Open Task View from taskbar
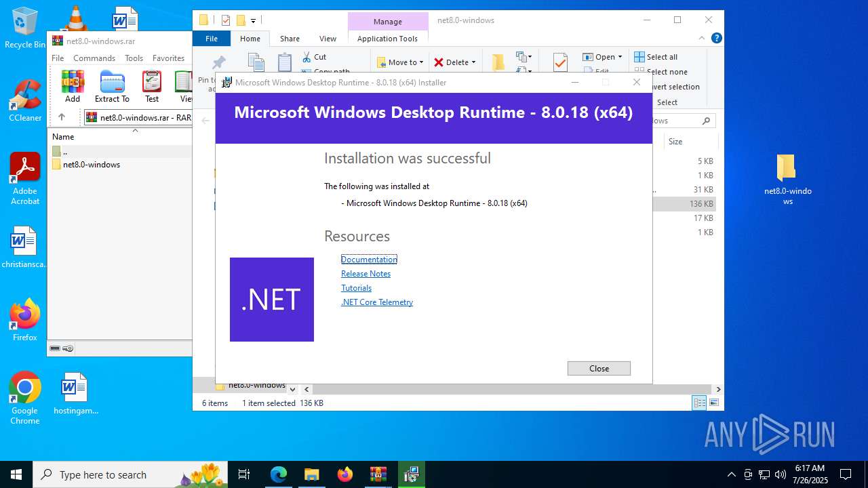868x488 pixels. (x=245, y=474)
